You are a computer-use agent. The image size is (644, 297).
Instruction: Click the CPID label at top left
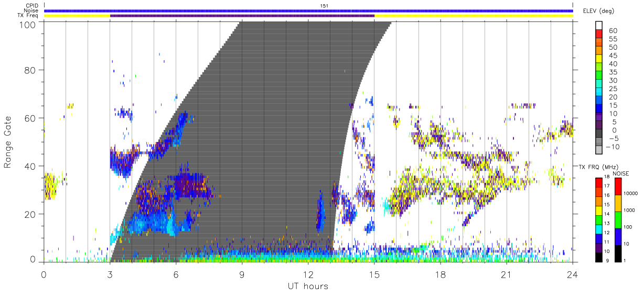32,5
